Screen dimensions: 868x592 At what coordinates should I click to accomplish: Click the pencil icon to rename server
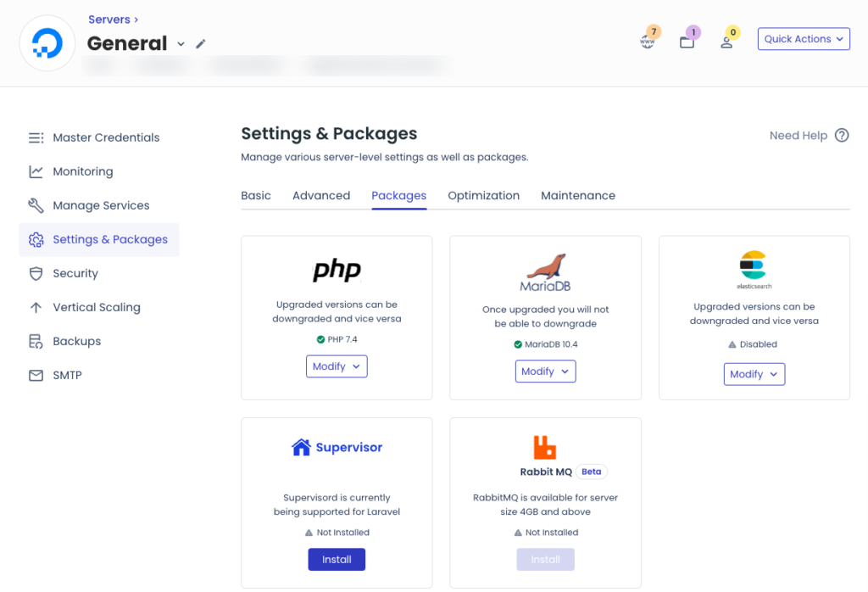click(x=200, y=44)
